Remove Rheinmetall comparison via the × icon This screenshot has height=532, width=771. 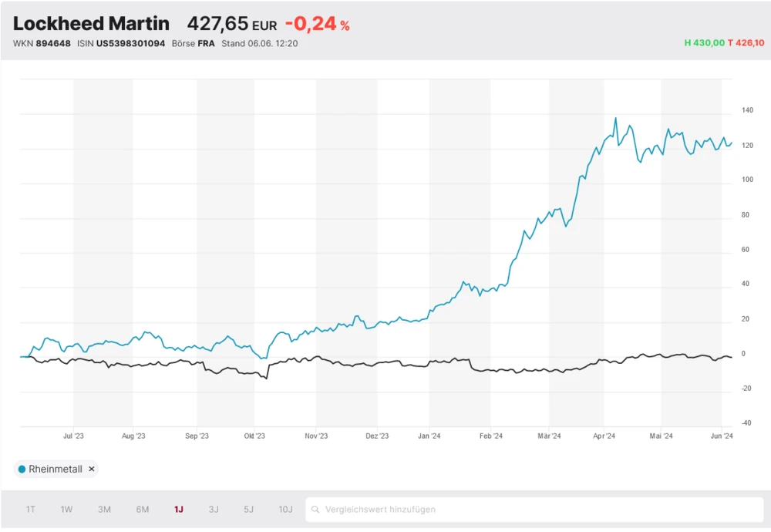click(90, 469)
